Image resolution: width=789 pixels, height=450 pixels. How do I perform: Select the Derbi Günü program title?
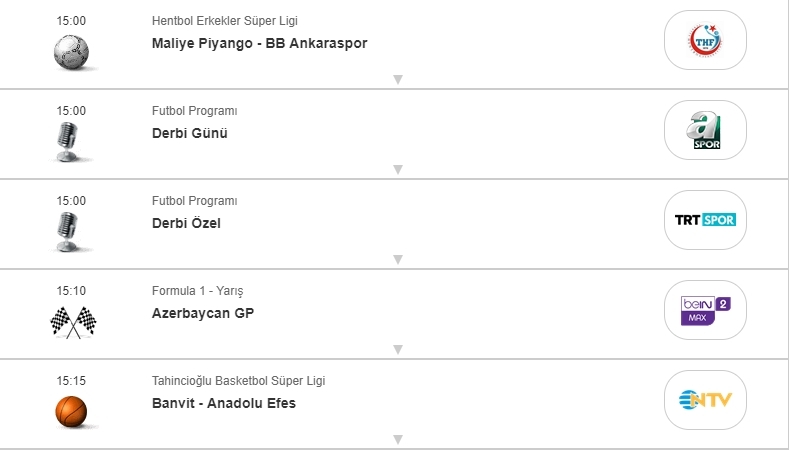click(x=190, y=133)
